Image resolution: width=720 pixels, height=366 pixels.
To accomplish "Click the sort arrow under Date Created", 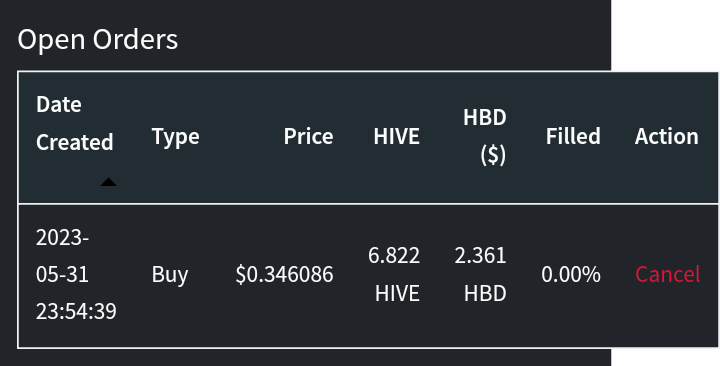I will 108,182.
